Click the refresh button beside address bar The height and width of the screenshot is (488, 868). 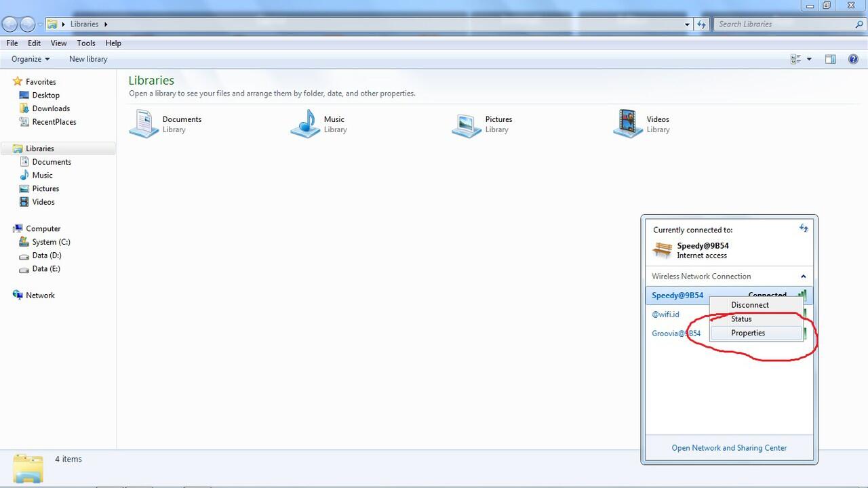(702, 24)
